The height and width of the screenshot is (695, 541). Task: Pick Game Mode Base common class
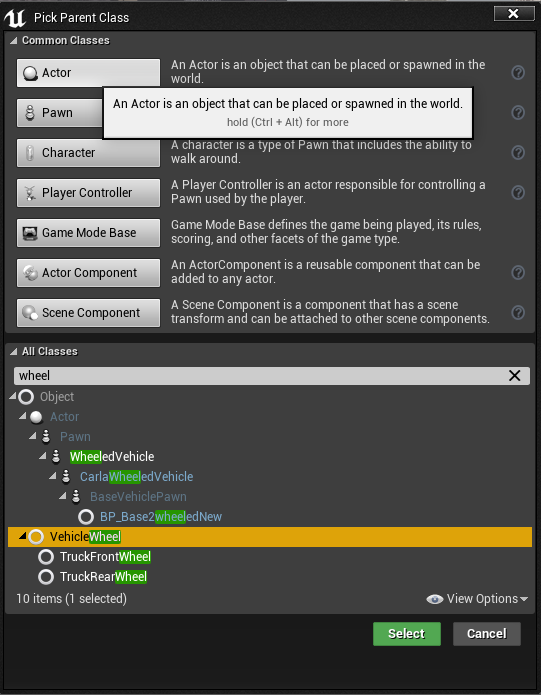click(x=88, y=233)
